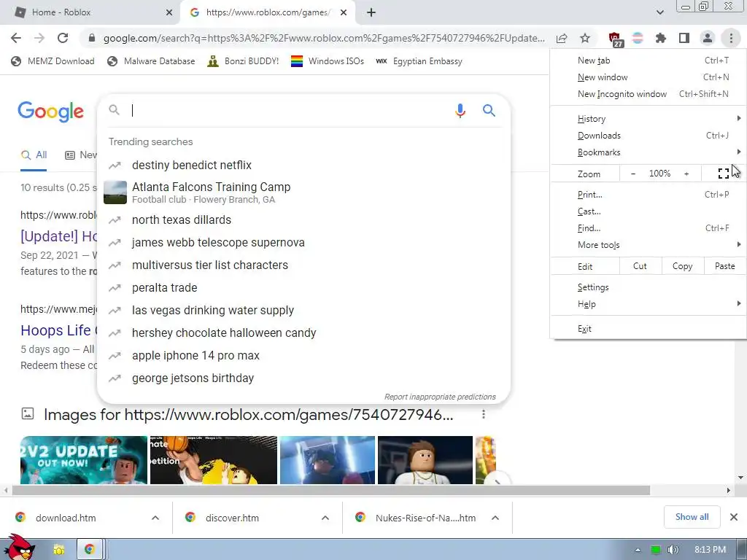Screen dimensions: 747x560
Task: Close the Chrome three-dot menu button
Action: click(x=731, y=38)
